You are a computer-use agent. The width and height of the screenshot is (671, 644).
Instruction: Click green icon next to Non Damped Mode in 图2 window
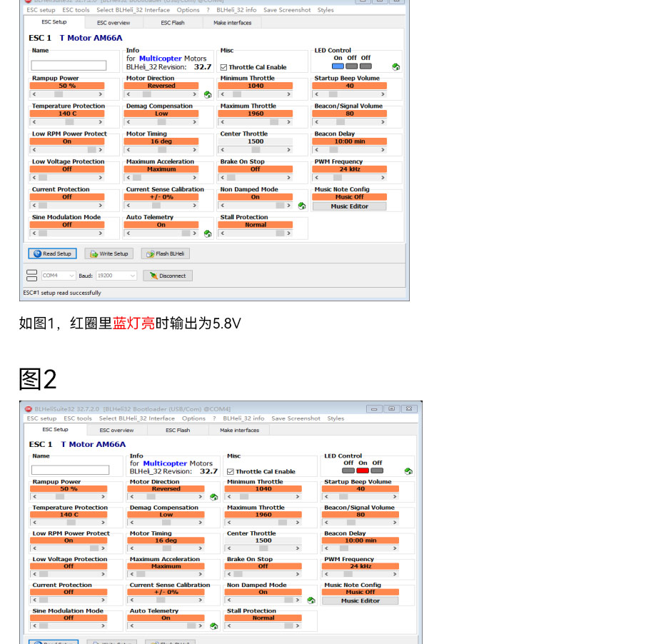[311, 600]
